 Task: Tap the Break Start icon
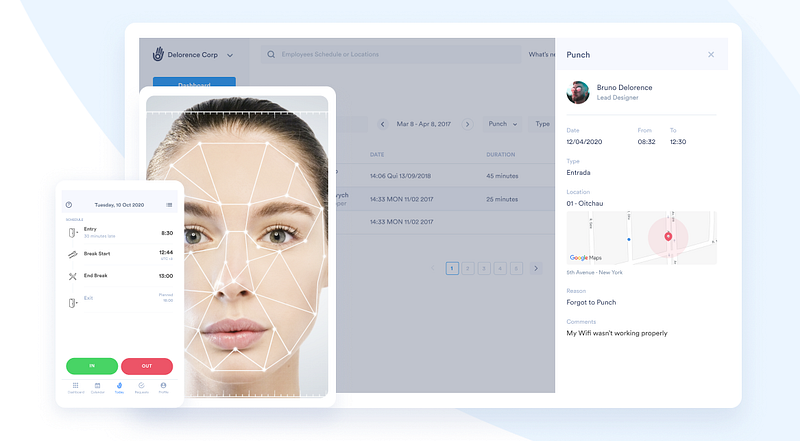[x=72, y=254]
